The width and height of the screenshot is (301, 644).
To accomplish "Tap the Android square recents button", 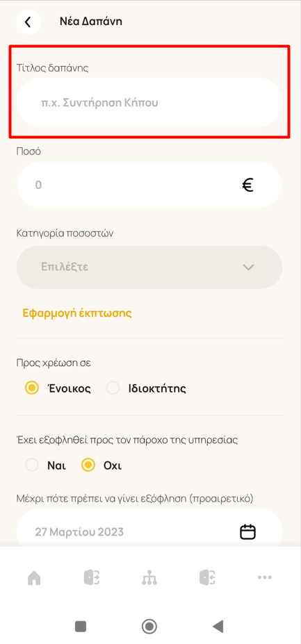I will pyautogui.click(x=81, y=626).
